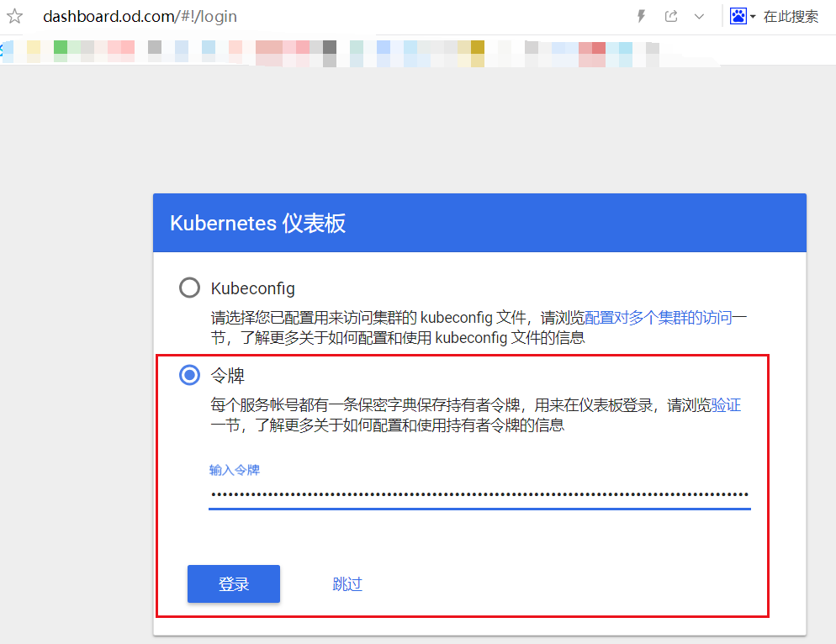Open search engine selector arrow beside Baidu icon
Image resolution: width=836 pixels, height=644 pixels.
pos(753,17)
